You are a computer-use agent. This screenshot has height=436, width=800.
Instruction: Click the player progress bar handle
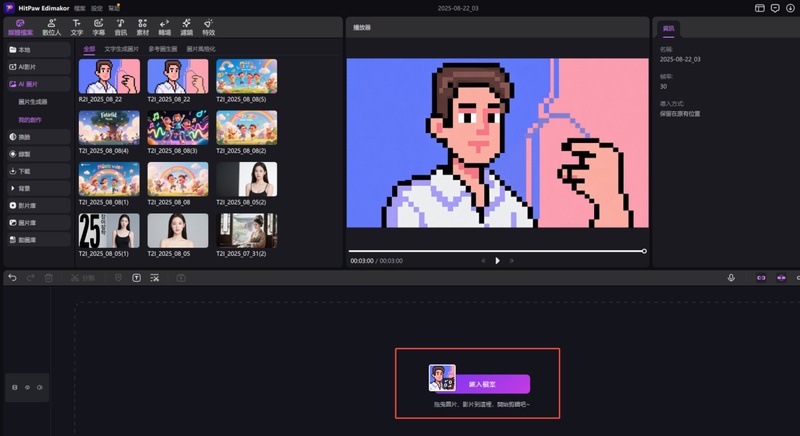click(x=644, y=251)
